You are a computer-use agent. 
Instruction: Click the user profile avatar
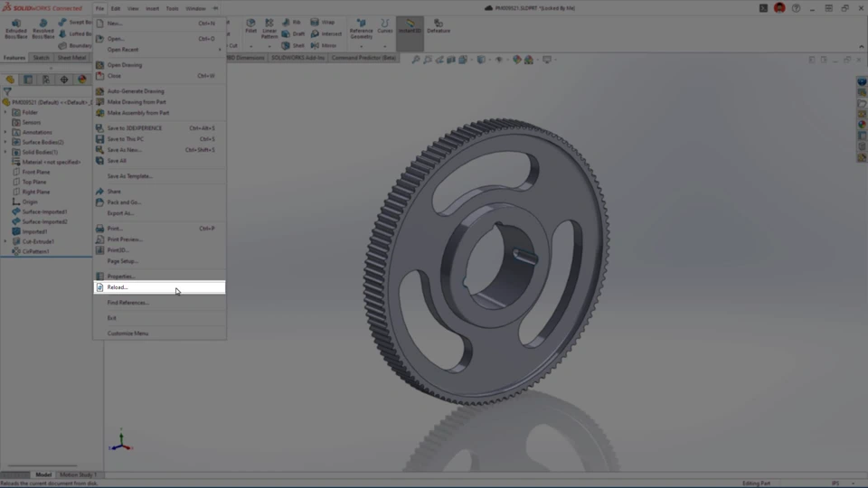[x=779, y=8]
